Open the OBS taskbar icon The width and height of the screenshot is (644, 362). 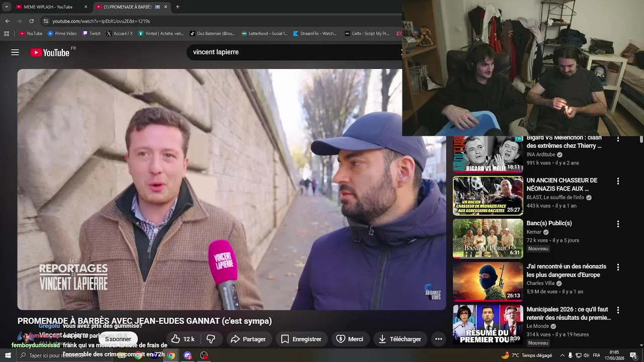pyautogui.click(x=204, y=355)
